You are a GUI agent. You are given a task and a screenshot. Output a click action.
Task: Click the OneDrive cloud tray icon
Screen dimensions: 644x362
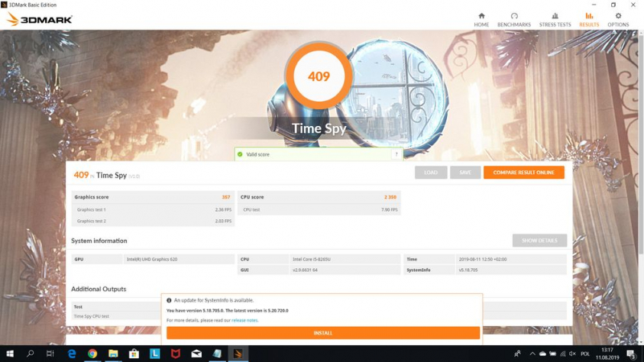[542, 354]
